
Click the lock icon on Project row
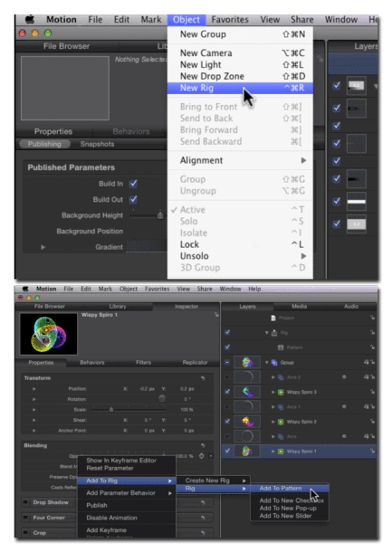coord(372,318)
